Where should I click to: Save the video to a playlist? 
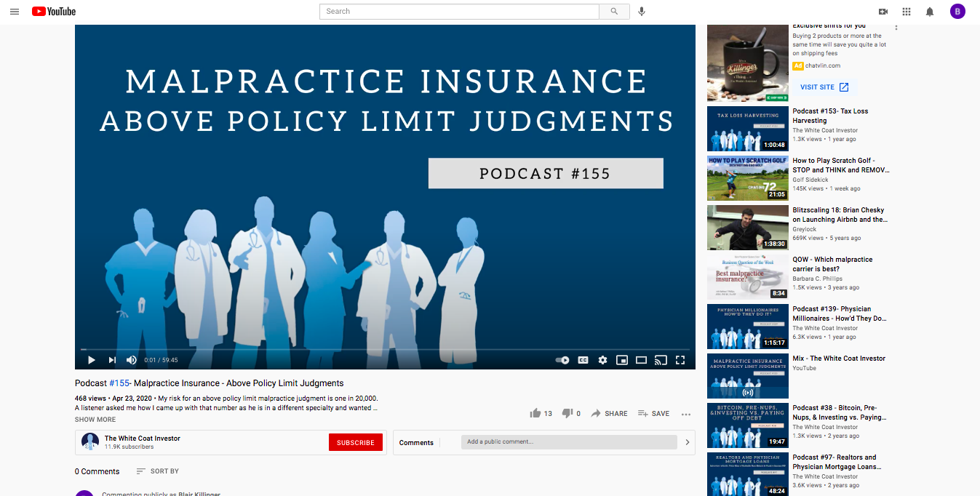point(653,413)
